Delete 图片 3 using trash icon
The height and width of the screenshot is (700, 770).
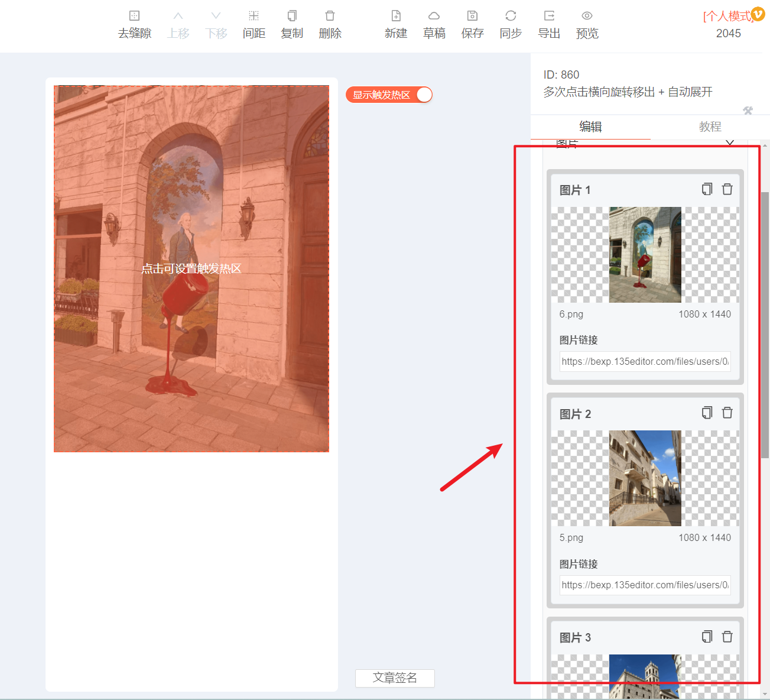(x=727, y=637)
